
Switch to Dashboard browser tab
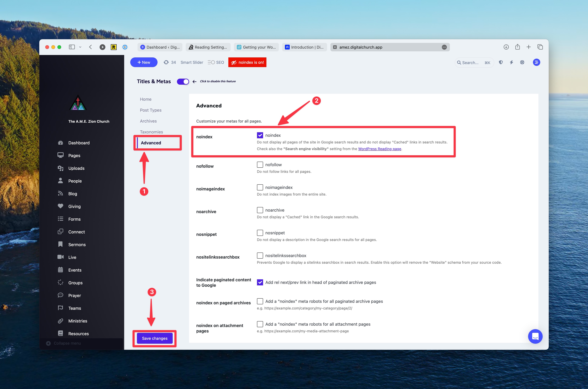(160, 47)
